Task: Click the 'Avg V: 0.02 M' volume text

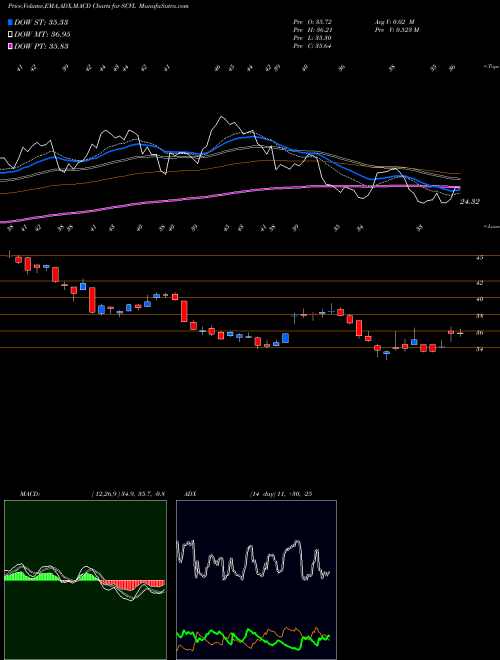Action: click(x=396, y=21)
